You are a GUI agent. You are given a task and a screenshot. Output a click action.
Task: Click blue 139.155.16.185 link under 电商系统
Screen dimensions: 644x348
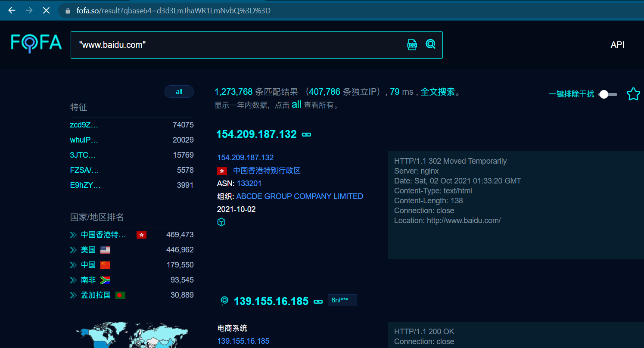tap(243, 341)
